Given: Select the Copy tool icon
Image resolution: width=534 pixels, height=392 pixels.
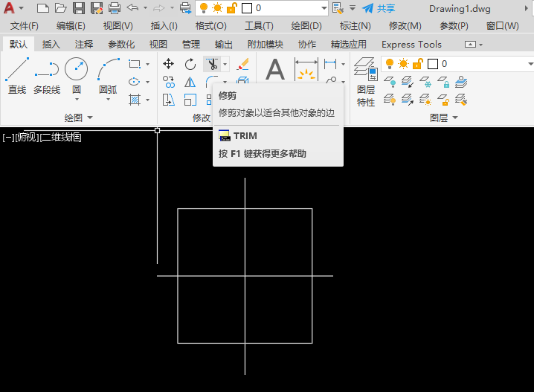Looking at the screenshot, I should pos(169,82).
